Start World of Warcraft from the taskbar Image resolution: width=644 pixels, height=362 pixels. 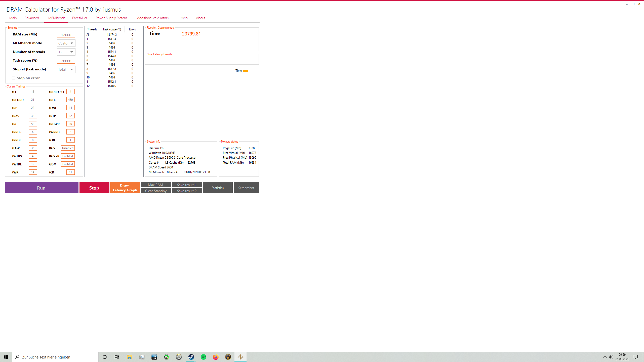[x=228, y=357]
